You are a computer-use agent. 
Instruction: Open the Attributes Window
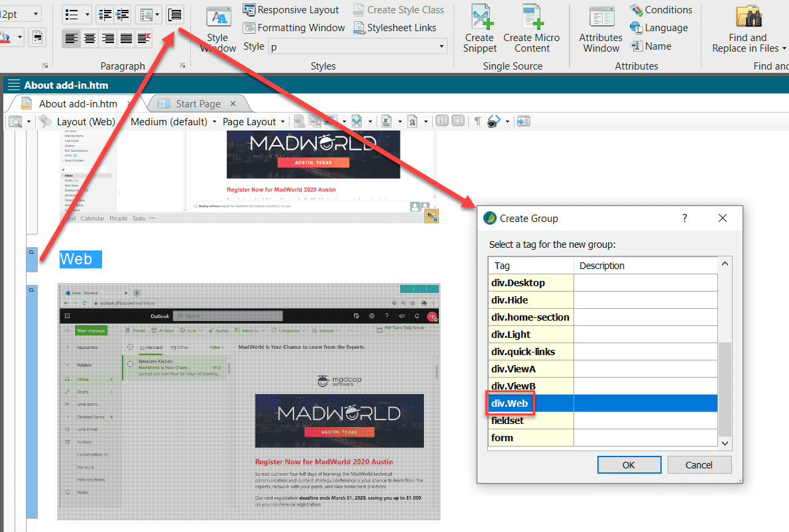601,29
